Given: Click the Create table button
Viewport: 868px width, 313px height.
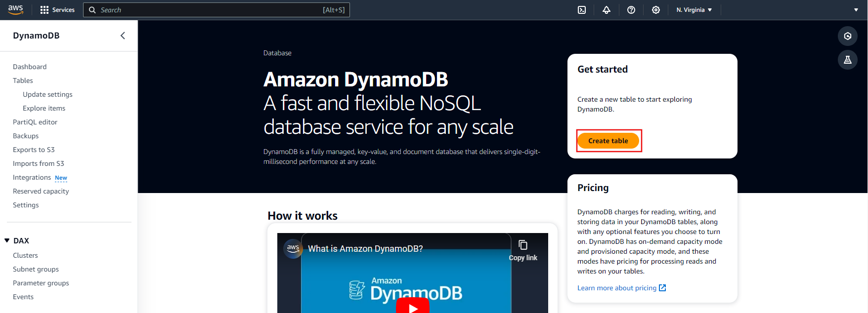Looking at the screenshot, I should (x=608, y=141).
